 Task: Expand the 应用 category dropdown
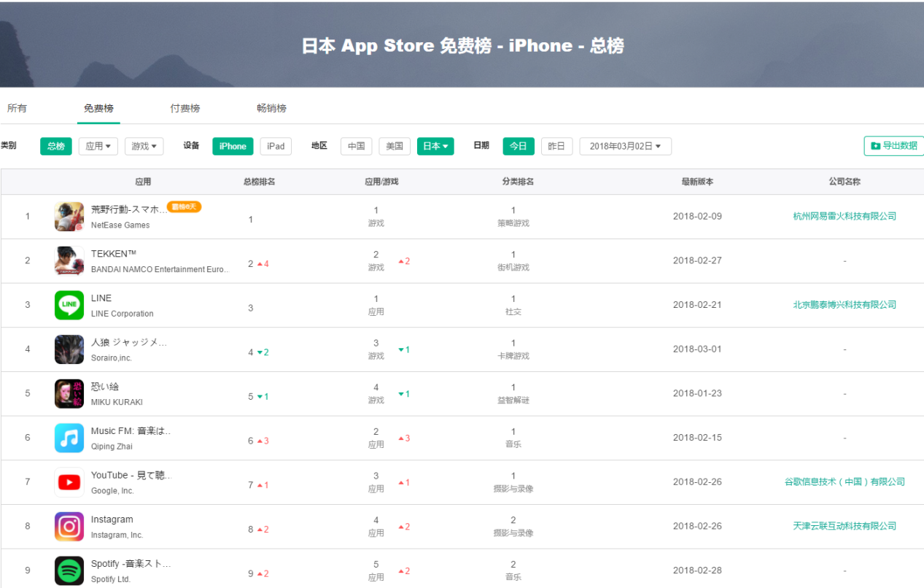click(98, 146)
